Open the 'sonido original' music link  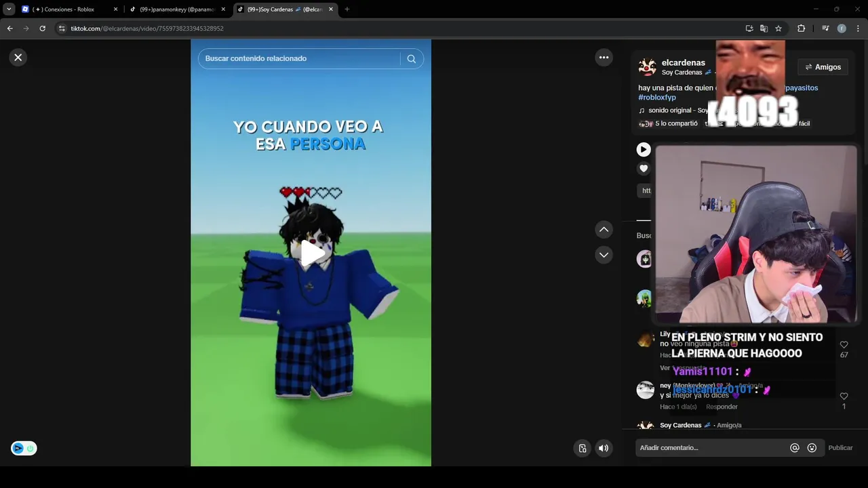669,110
